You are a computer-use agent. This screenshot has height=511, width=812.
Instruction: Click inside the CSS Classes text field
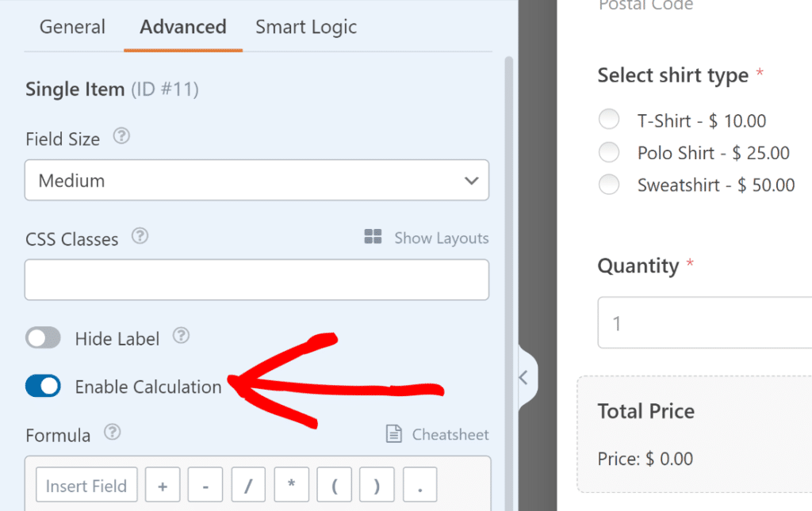coord(256,279)
